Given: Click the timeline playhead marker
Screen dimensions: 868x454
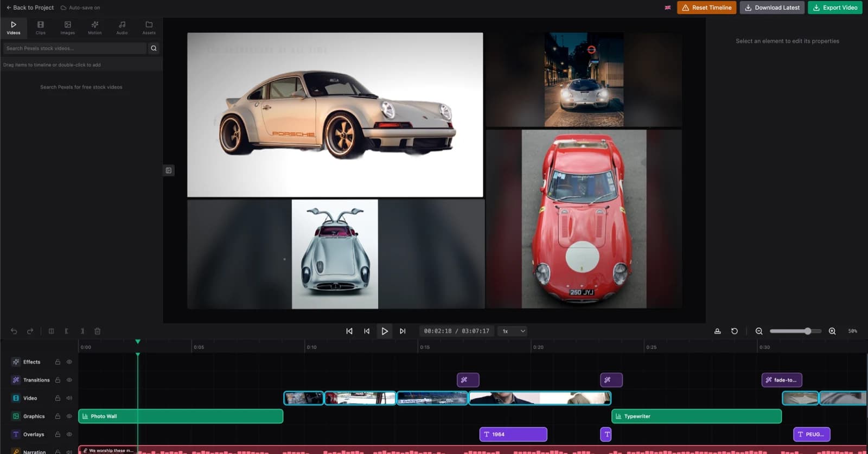Looking at the screenshot, I should click(x=138, y=342).
